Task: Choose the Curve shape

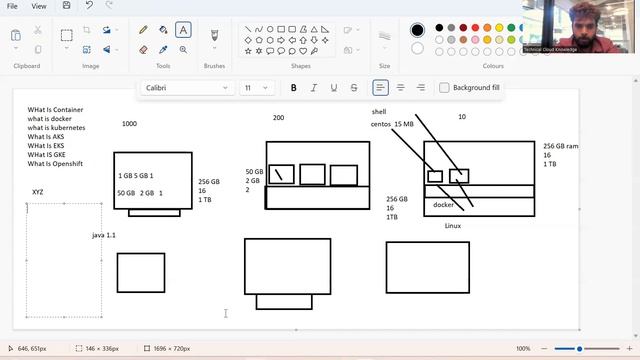Action: click(x=259, y=29)
